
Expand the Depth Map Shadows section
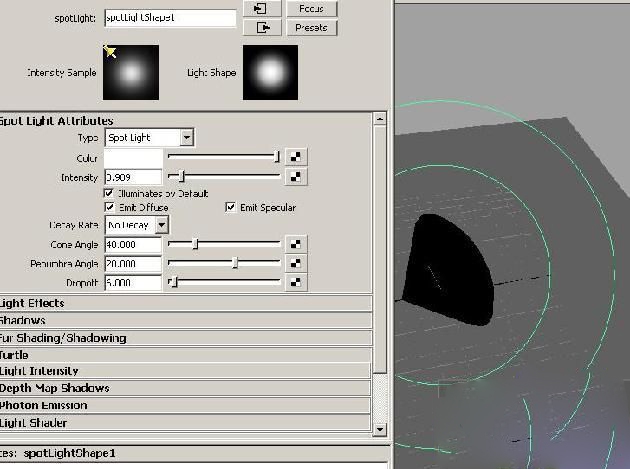click(185, 388)
